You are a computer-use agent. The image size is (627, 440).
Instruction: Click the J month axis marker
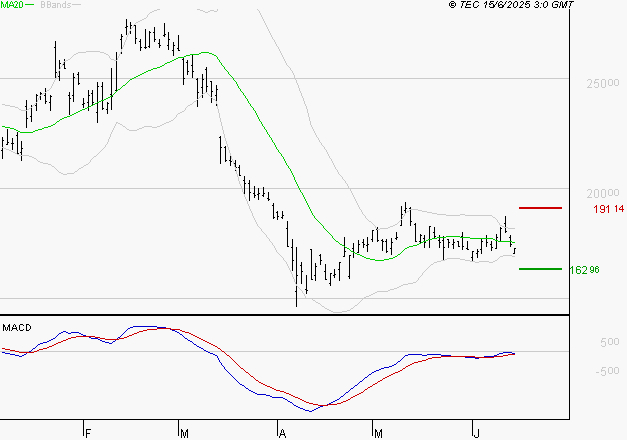[x=476, y=434]
